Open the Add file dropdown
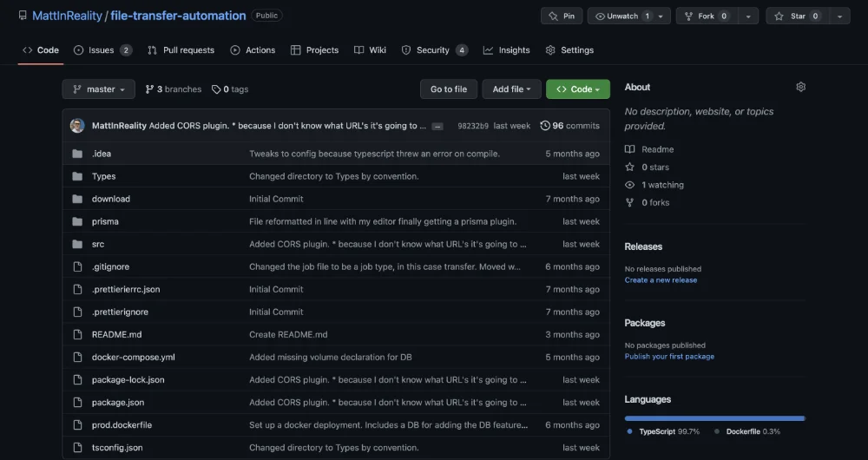This screenshot has width=868, height=460. 511,89
